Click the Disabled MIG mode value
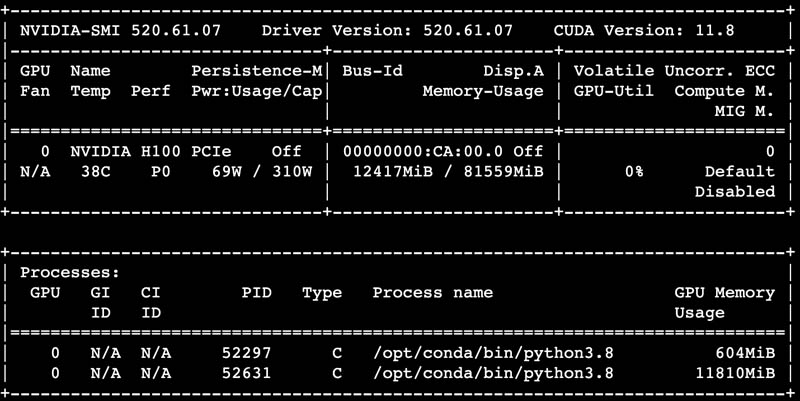 735,191
